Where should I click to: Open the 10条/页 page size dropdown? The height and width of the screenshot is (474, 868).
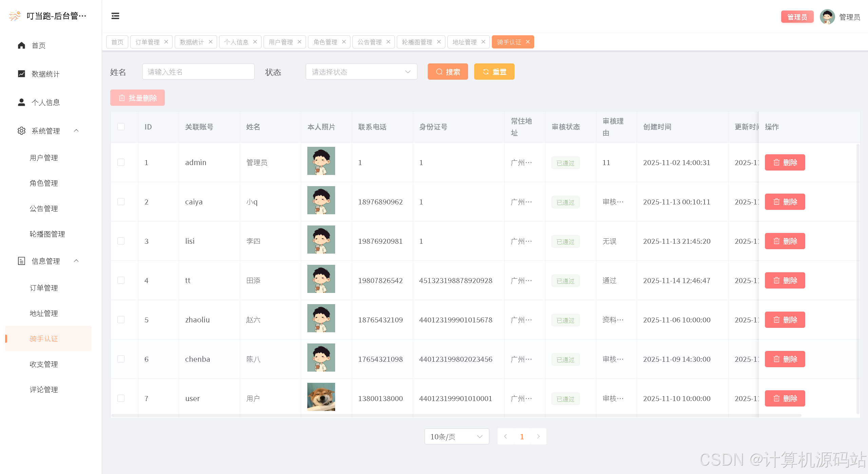456,437
